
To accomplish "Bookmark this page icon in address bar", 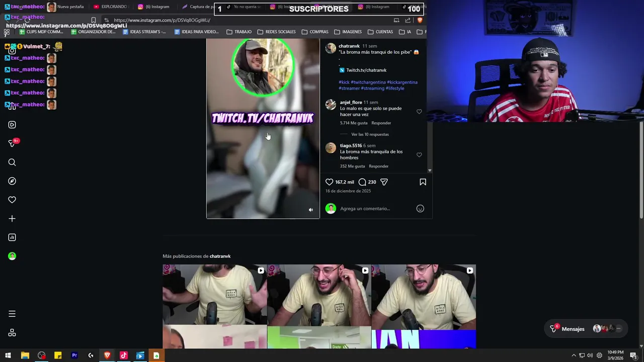I will [x=93, y=21].
